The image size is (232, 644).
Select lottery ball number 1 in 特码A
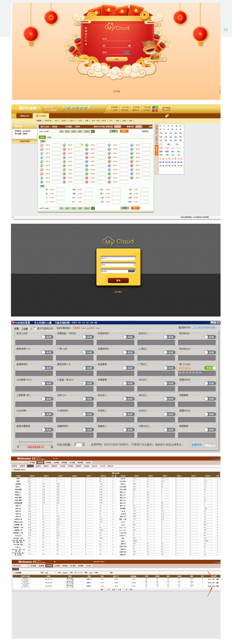click(42, 145)
